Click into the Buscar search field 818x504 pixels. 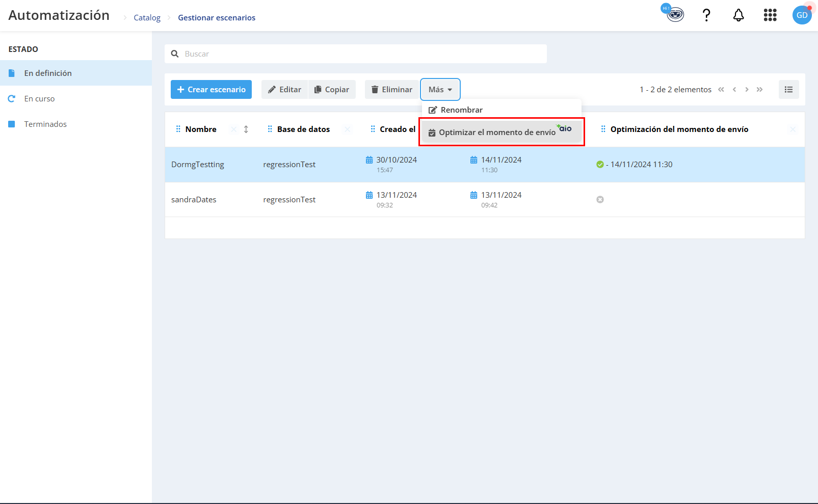[x=356, y=54]
